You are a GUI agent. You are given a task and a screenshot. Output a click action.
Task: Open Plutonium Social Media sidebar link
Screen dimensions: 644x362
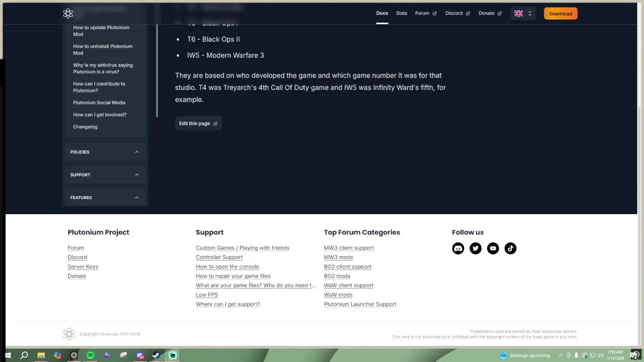click(x=99, y=103)
